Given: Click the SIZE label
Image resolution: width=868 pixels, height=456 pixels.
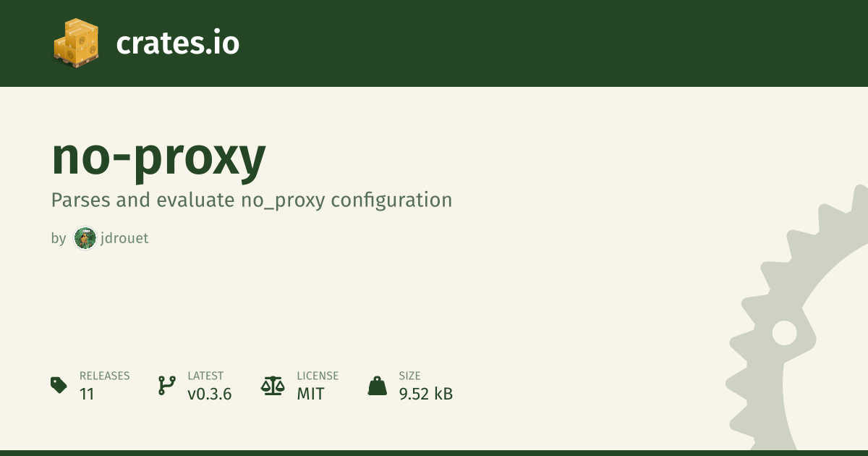Looking at the screenshot, I should click(409, 376).
